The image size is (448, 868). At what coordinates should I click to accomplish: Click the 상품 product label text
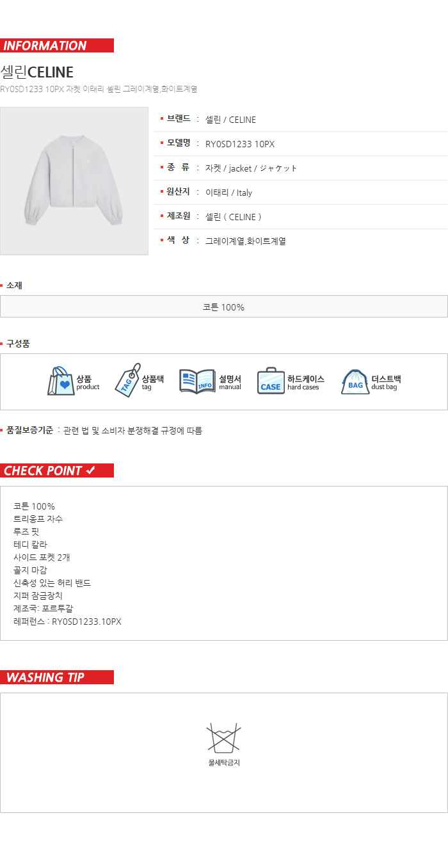coord(88,382)
